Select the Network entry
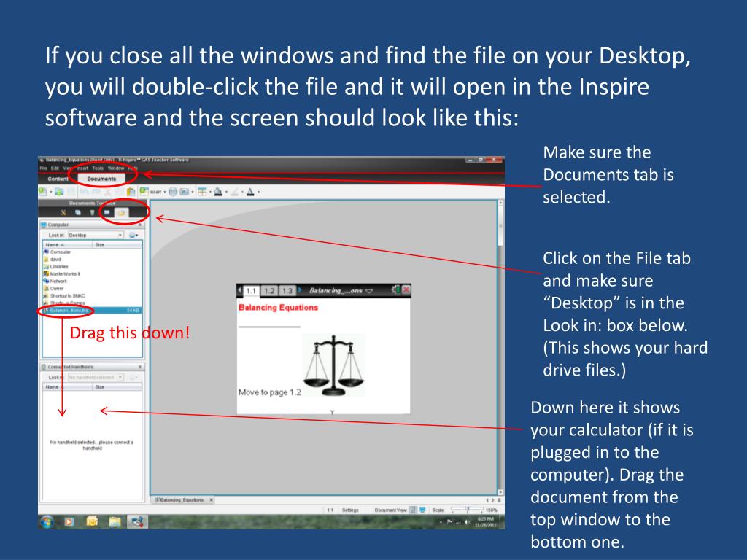Viewport: 747px width, 560px height. coord(92,281)
